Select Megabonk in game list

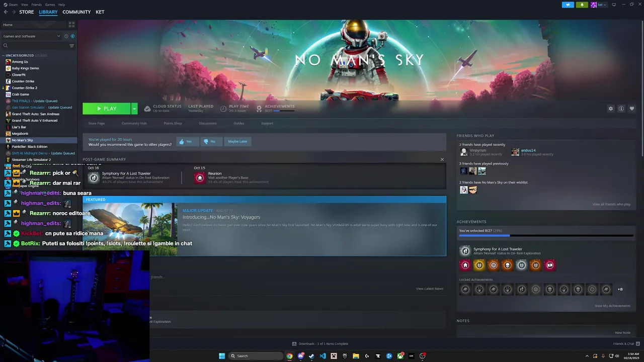(x=20, y=134)
